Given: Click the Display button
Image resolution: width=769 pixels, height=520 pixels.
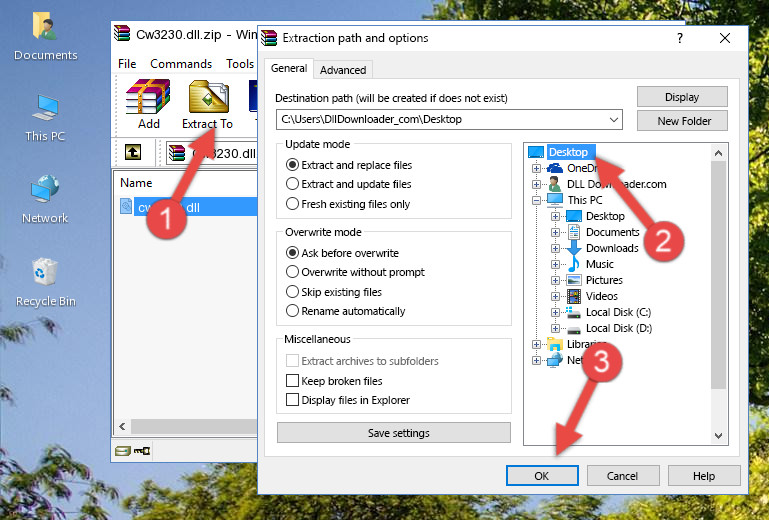Looking at the screenshot, I should coord(682,97).
